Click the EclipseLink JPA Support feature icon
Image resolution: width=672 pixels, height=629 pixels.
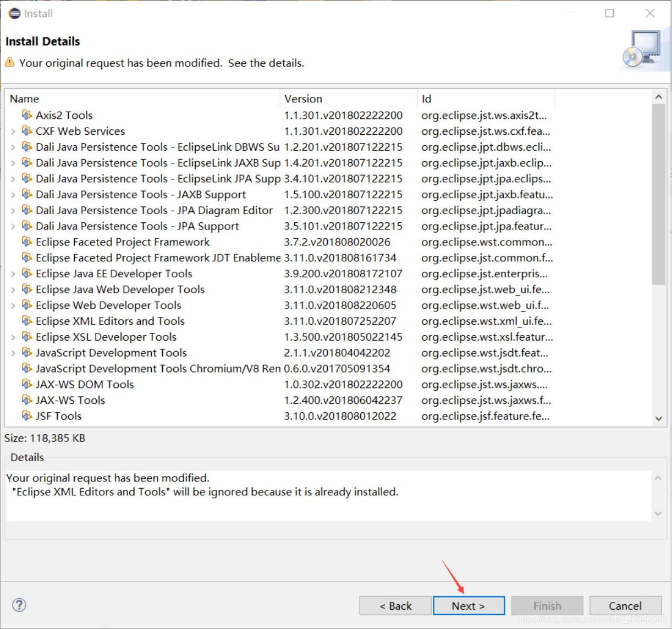tap(26, 178)
